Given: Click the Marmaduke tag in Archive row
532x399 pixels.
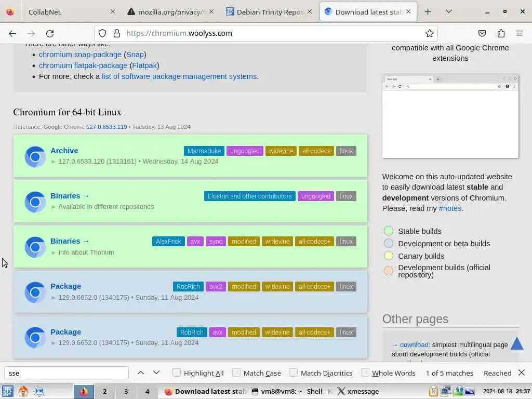Looking at the screenshot, I should point(204,151).
